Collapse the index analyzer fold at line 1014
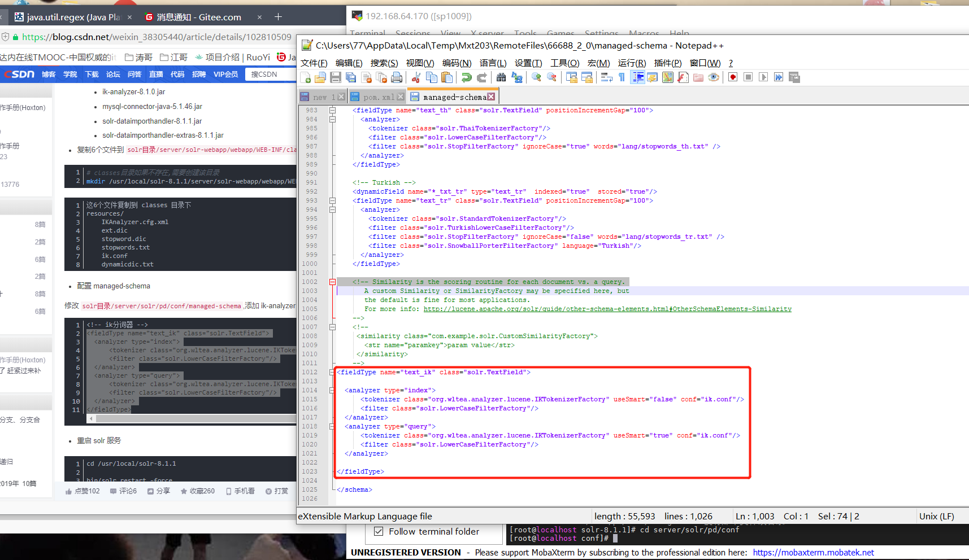969x560 pixels. pos(333,390)
